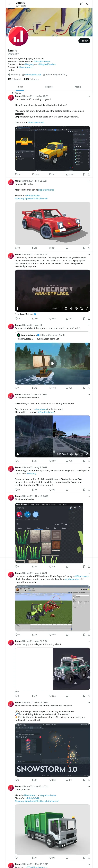Viewport: 98px width, 868px height.
Task: Play the RealismCraft 2.0 video
Action: click(52, 364)
